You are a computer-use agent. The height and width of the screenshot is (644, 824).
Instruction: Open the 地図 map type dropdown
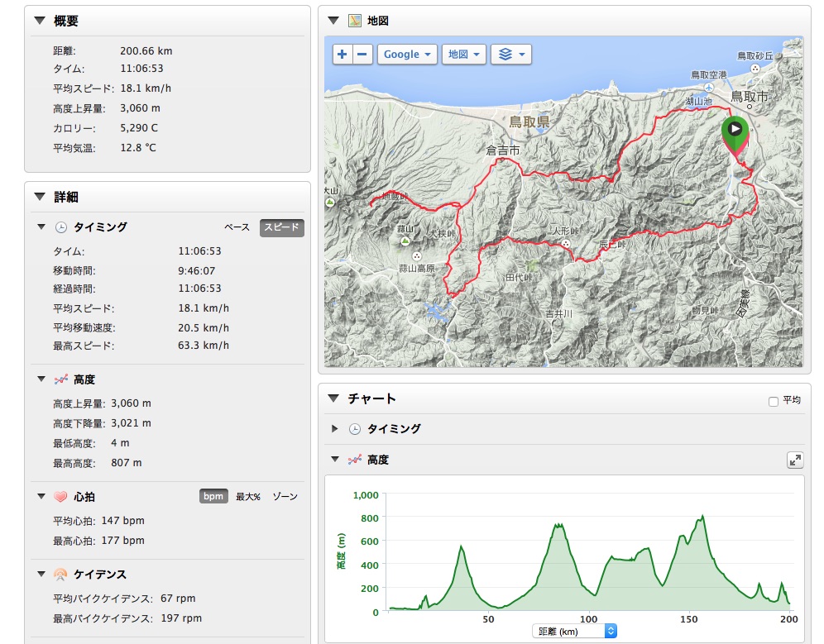click(463, 55)
